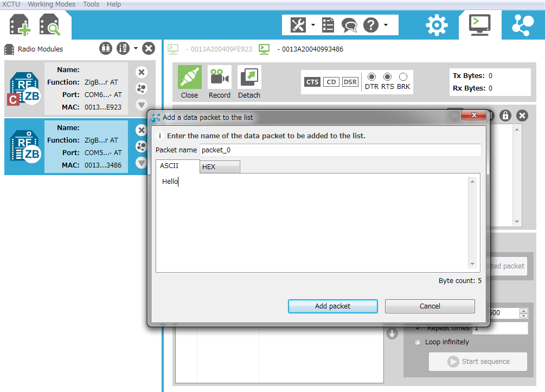The width and height of the screenshot is (545, 392).
Task: Click the console log scroll up arrow
Action: (517, 130)
